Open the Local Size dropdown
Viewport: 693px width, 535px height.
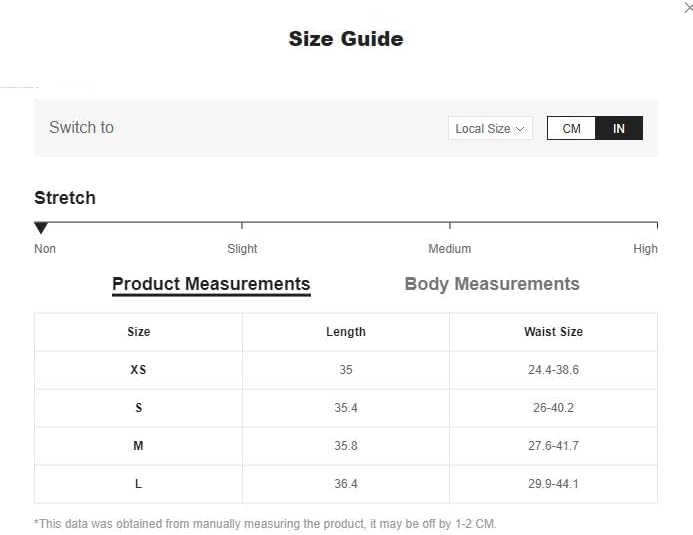tap(490, 128)
